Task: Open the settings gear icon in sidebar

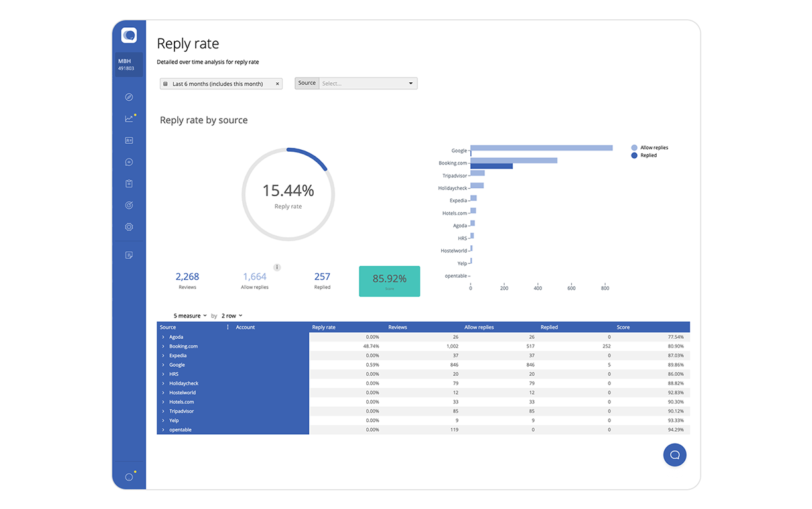Action: [x=128, y=227]
